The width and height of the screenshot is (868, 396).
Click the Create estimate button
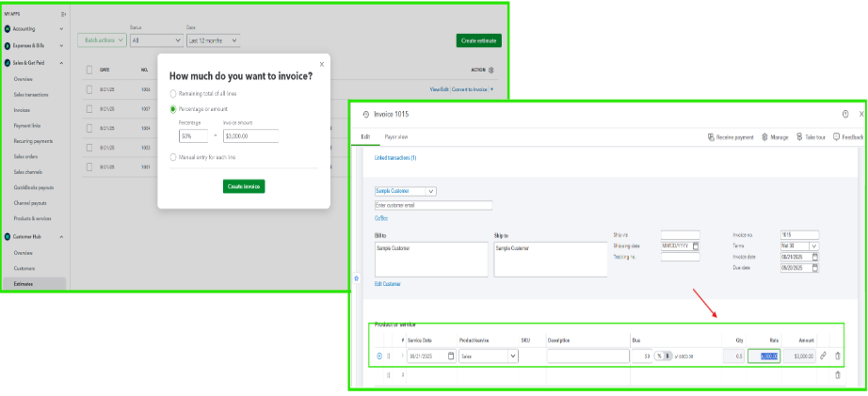[479, 40]
